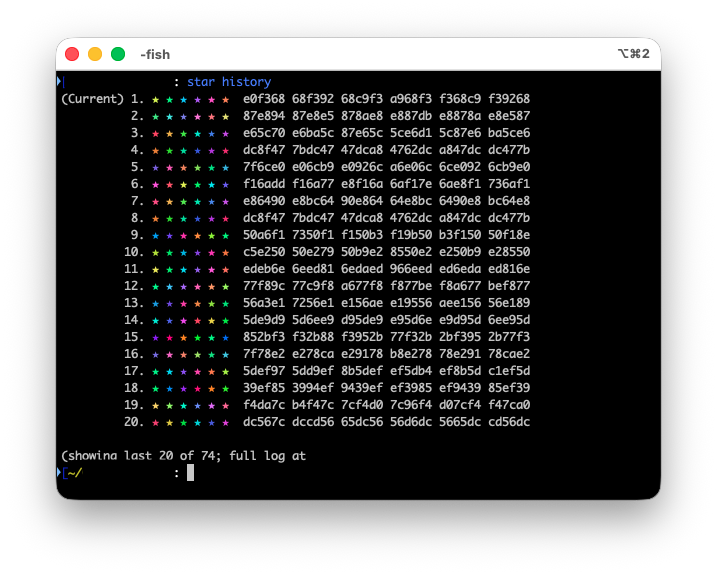This screenshot has width=717, height=574.
Task: Click the terminal cursor block
Action: [x=190, y=472]
